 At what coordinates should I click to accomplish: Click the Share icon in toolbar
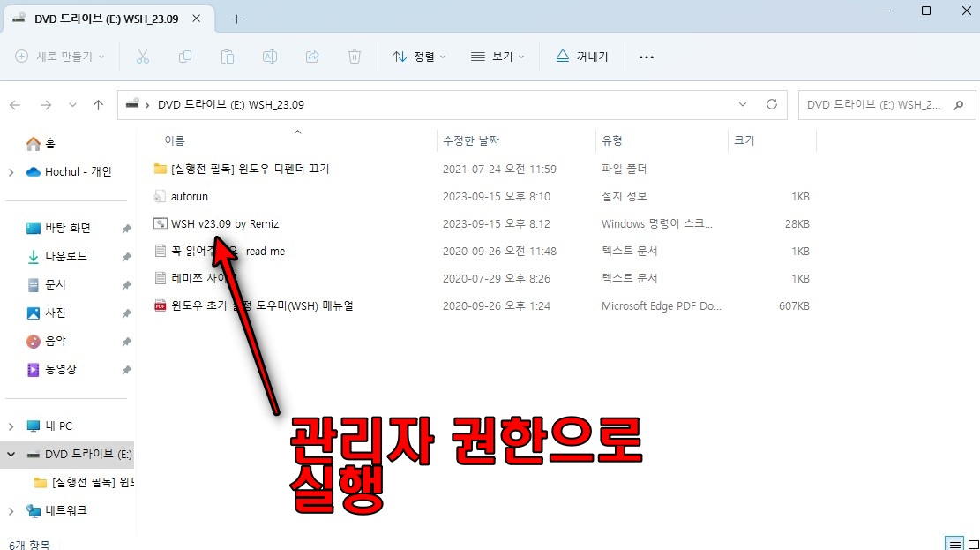312,57
